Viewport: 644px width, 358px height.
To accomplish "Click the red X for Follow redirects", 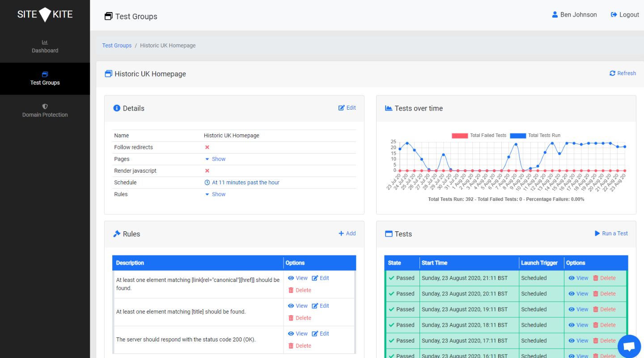I will pyautogui.click(x=207, y=147).
